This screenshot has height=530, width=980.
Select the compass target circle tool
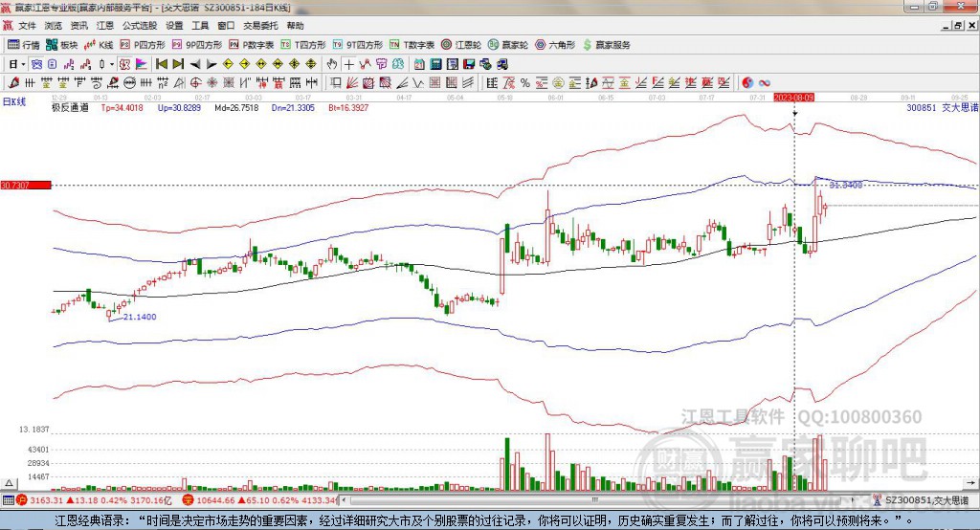click(x=195, y=82)
